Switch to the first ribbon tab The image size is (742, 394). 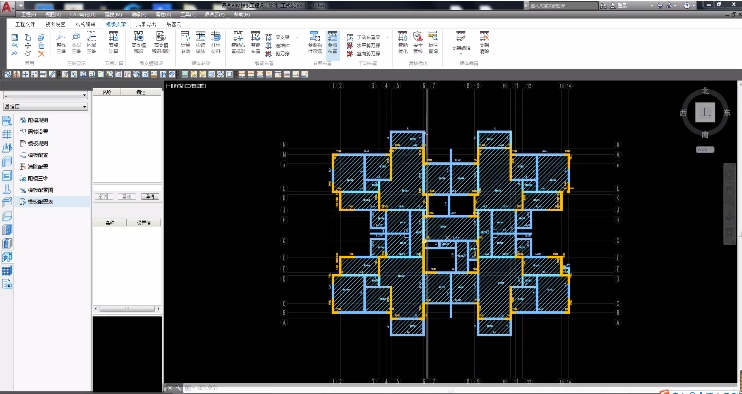click(25, 24)
